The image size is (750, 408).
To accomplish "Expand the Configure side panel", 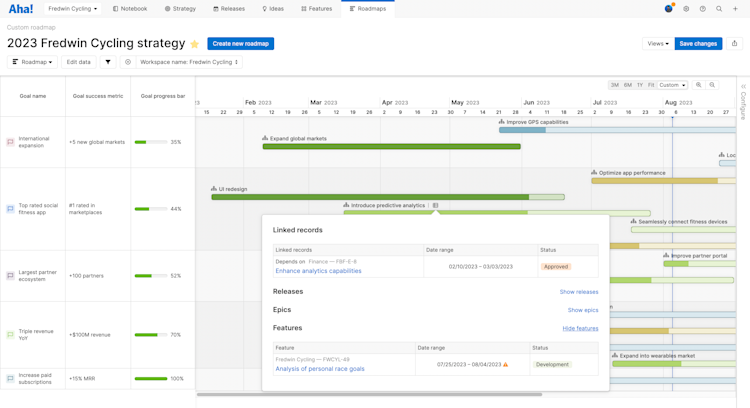I will pyautogui.click(x=743, y=101).
